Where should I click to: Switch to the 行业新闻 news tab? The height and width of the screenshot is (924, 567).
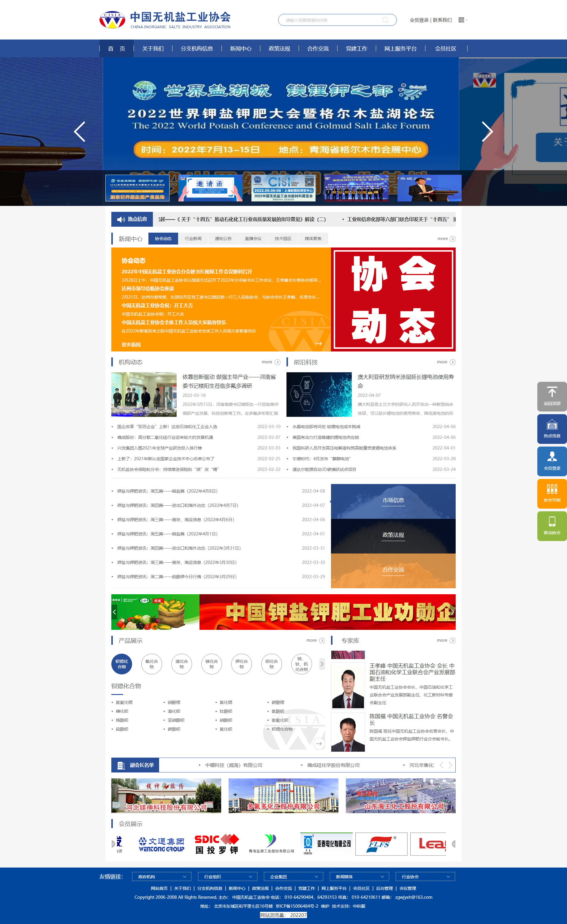tap(193, 239)
